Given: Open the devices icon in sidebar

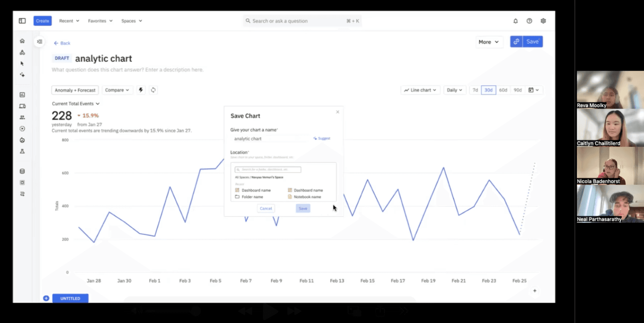Looking at the screenshot, I should (22, 106).
